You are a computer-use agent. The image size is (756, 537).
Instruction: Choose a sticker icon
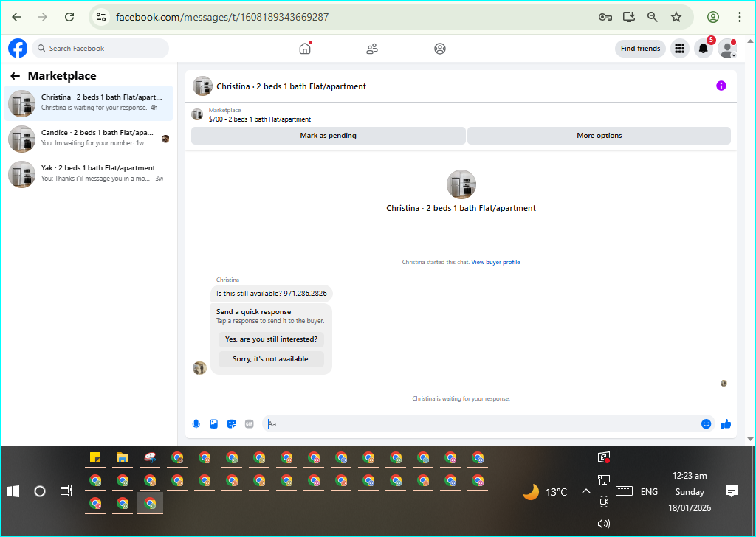231,424
